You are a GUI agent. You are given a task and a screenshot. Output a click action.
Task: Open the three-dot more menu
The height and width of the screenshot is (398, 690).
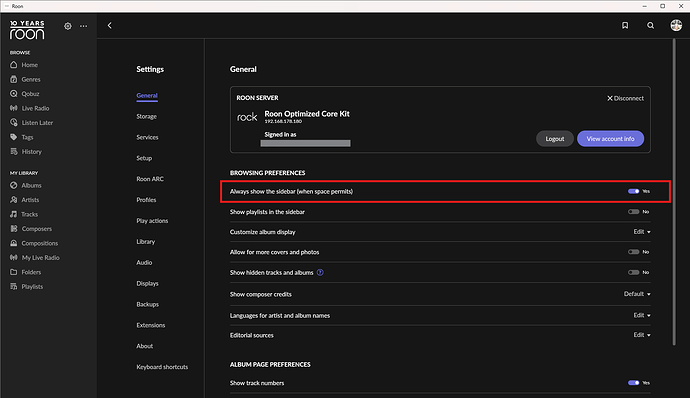point(84,26)
